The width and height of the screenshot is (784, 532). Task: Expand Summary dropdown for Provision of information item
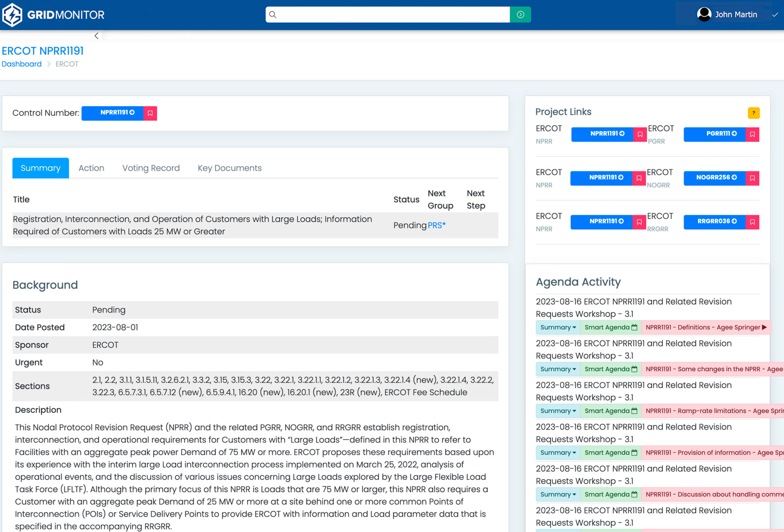558,453
